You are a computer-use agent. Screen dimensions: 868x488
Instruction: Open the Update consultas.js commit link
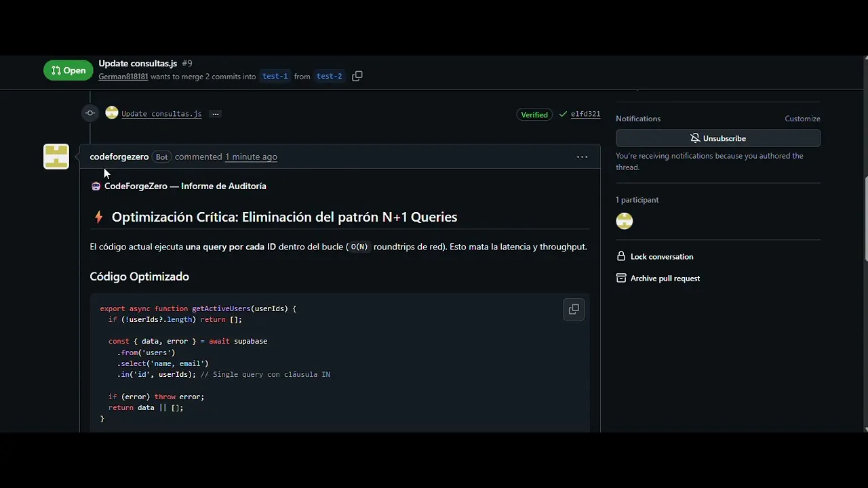click(161, 114)
